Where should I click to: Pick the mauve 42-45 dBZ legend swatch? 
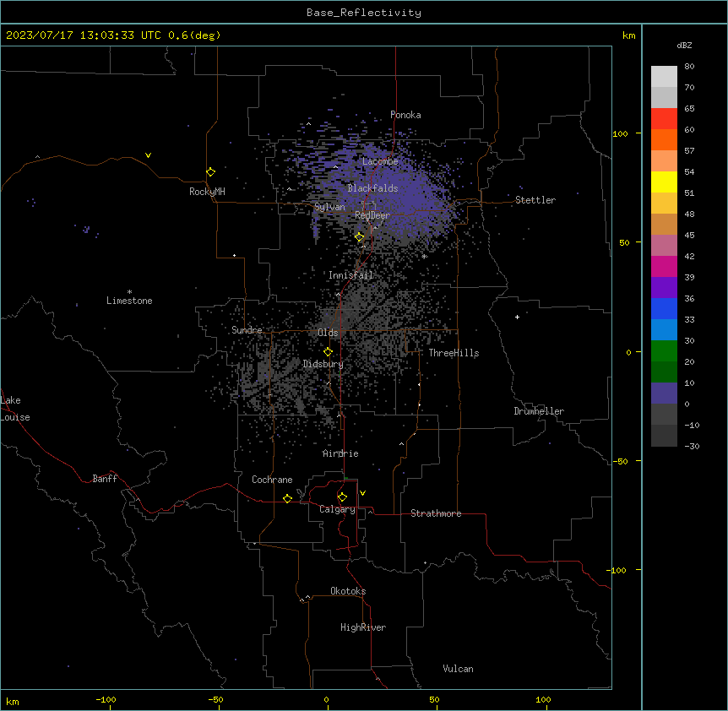(x=664, y=246)
